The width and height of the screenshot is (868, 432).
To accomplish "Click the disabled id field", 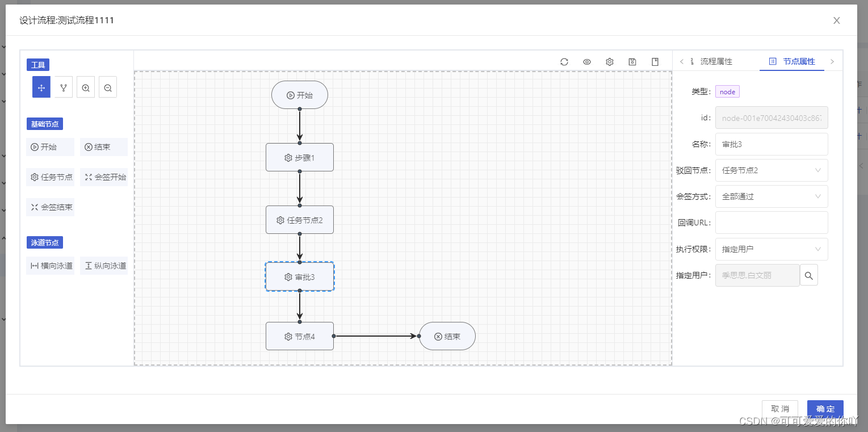I will tap(771, 118).
